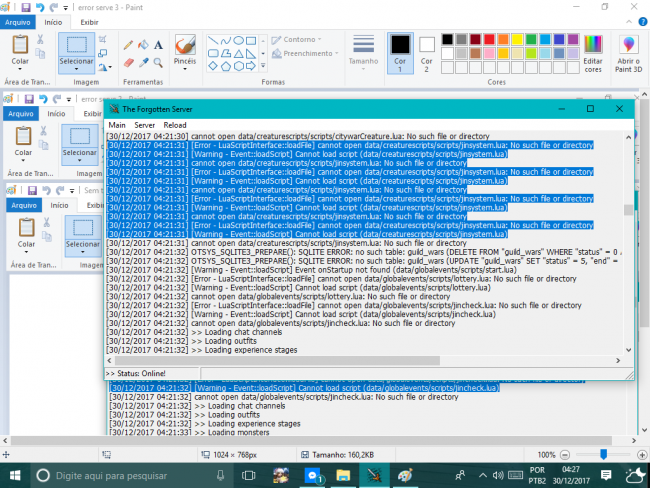This screenshot has width=650, height=488.
Task: Undo the last action in Paint title bar
Action: pyautogui.click(x=40, y=7)
